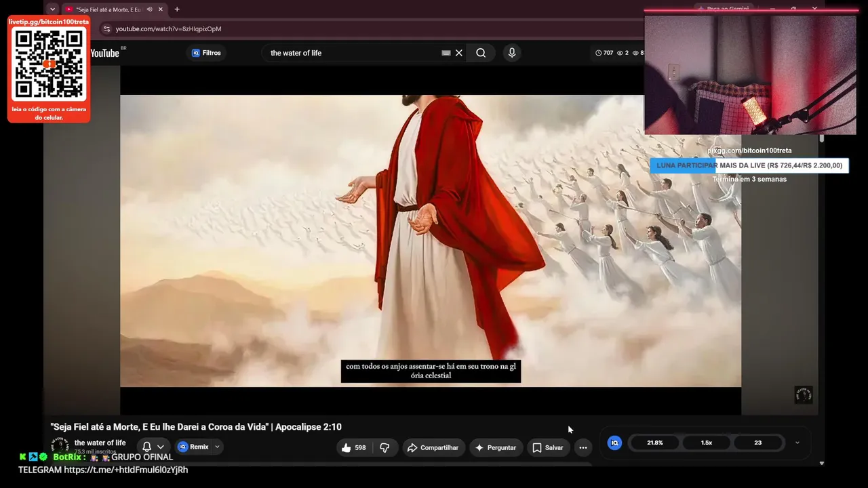
Task: Click the 1.5x stat pill
Action: pos(707,443)
